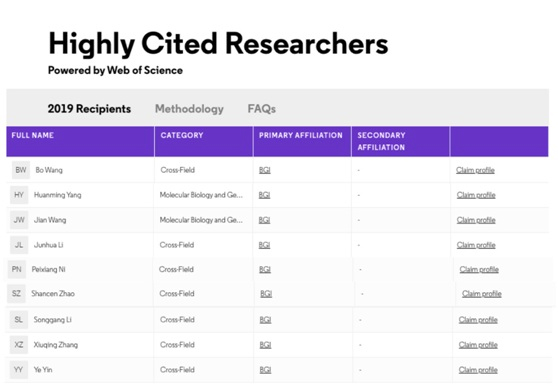Click the BW avatar icon for Bo Wang
This screenshot has height=385, width=558.
21,170
